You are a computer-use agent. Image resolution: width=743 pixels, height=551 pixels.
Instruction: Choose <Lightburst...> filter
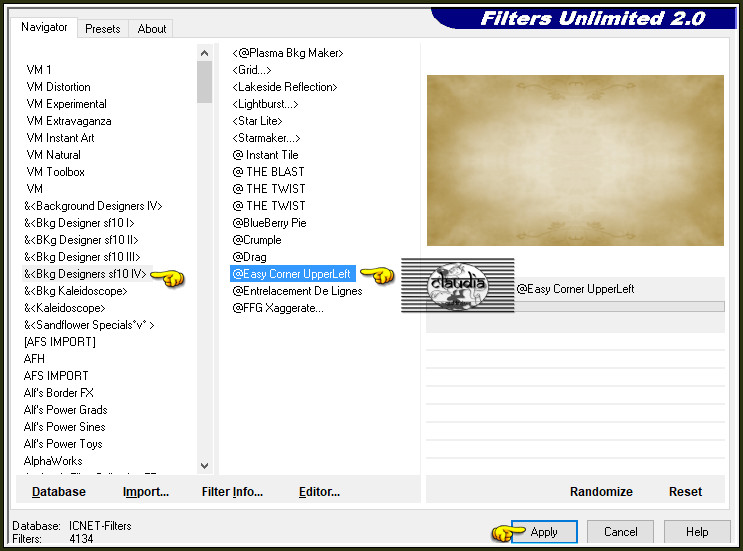tap(265, 104)
